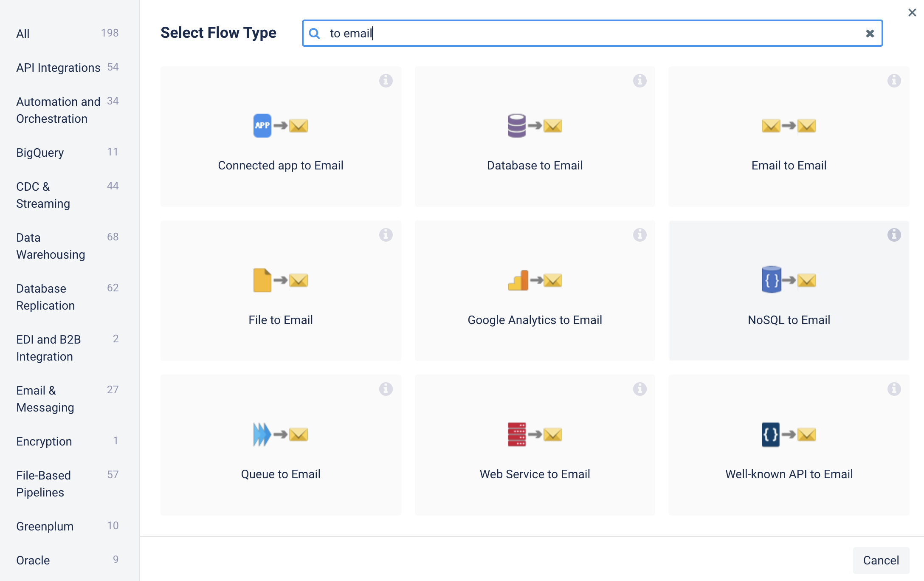This screenshot has width=924, height=581.
Task: Click the Web Service to Email icon
Action: click(535, 434)
